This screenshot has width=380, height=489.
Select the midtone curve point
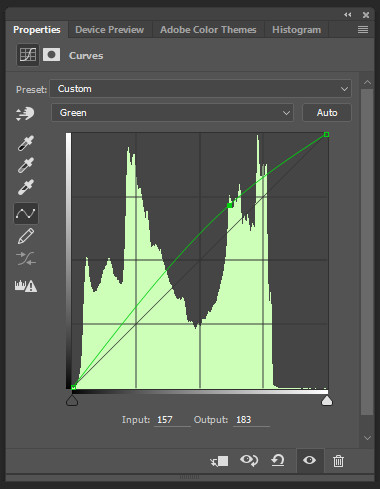click(x=230, y=205)
